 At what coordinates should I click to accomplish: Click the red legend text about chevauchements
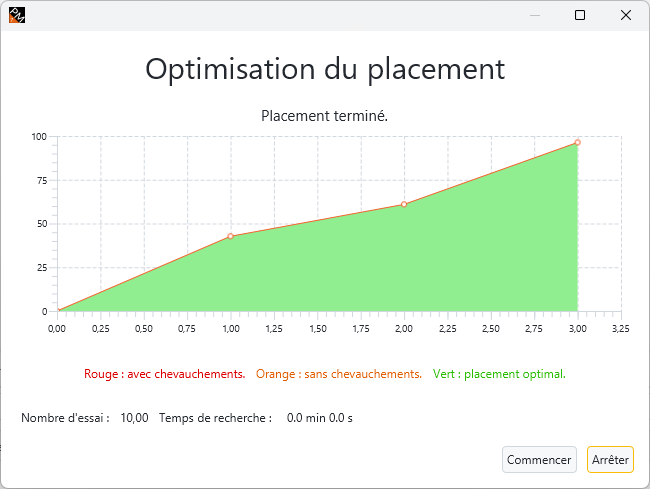[164, 374]
